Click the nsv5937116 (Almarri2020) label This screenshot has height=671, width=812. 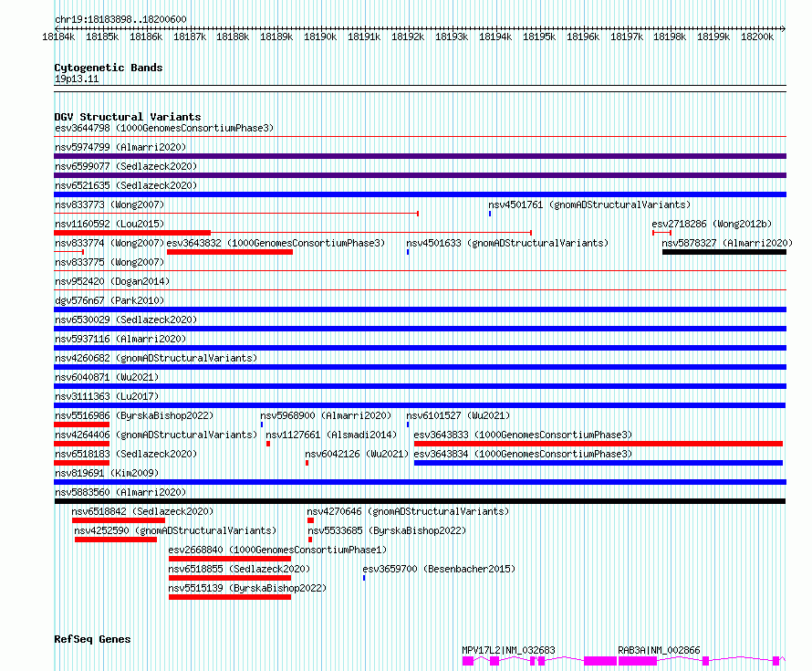point(120,339)
